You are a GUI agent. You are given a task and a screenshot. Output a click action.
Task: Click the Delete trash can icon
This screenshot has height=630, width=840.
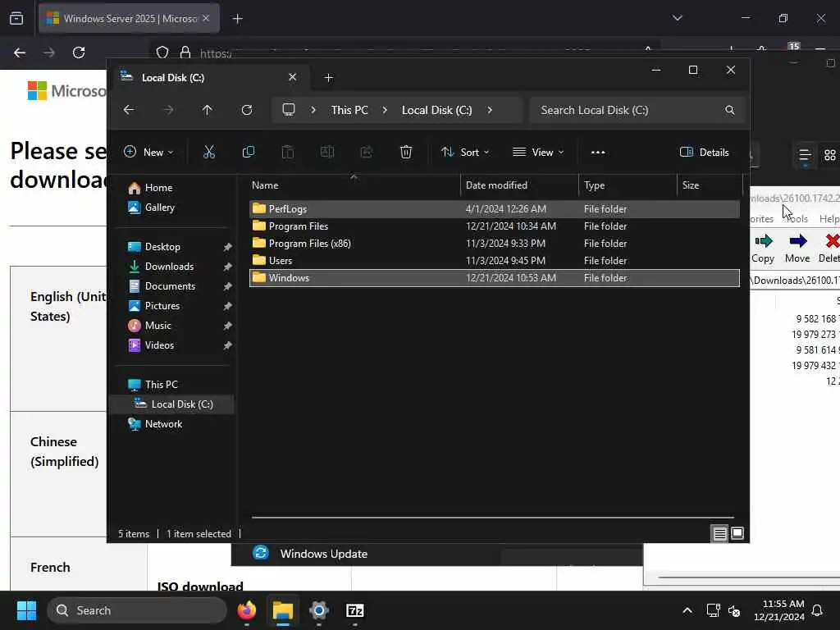coord(406,152)
